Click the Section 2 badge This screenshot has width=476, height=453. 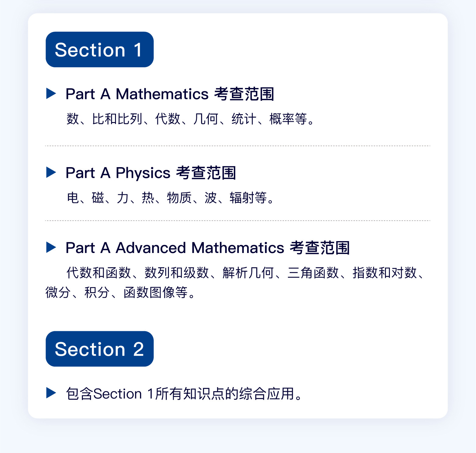(x=100, y=349)
